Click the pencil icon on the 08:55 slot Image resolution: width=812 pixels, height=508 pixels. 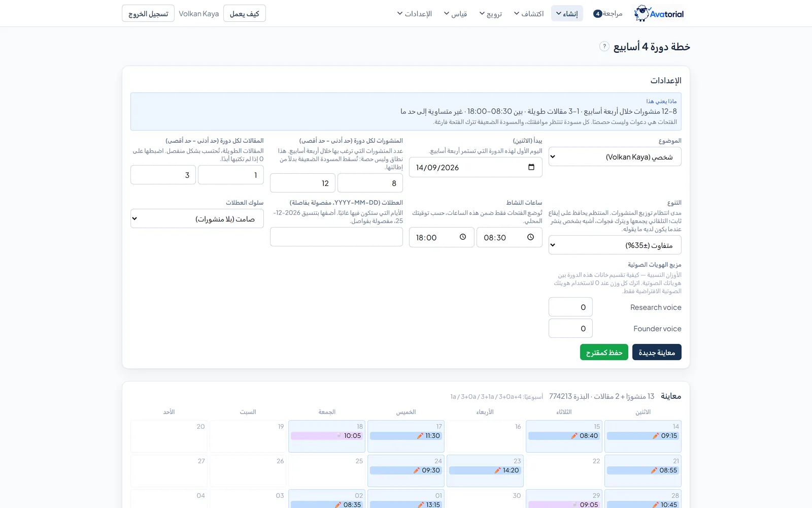pyautogui.click(x=654, y=470)
